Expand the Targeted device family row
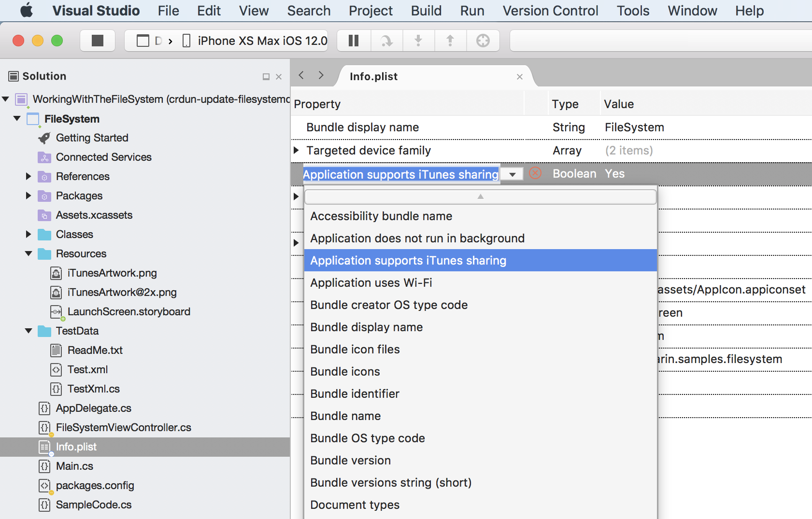Screen dimensions: 812x519 click(296, 151)
